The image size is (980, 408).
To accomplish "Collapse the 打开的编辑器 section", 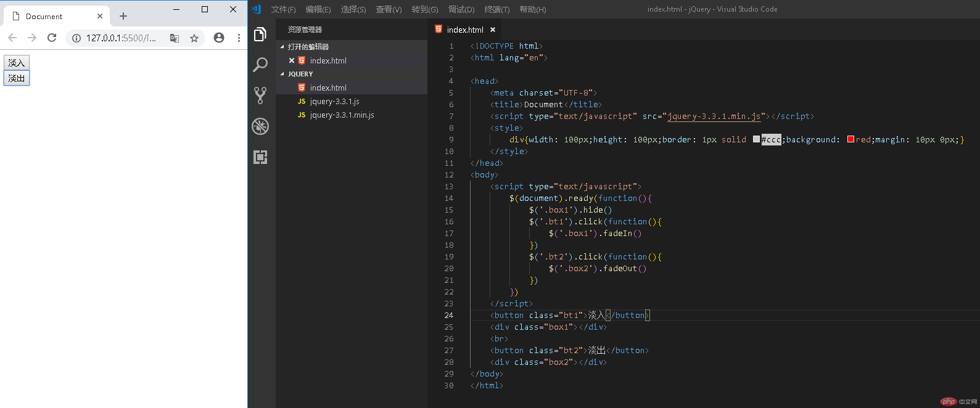I will click(282, 47).
